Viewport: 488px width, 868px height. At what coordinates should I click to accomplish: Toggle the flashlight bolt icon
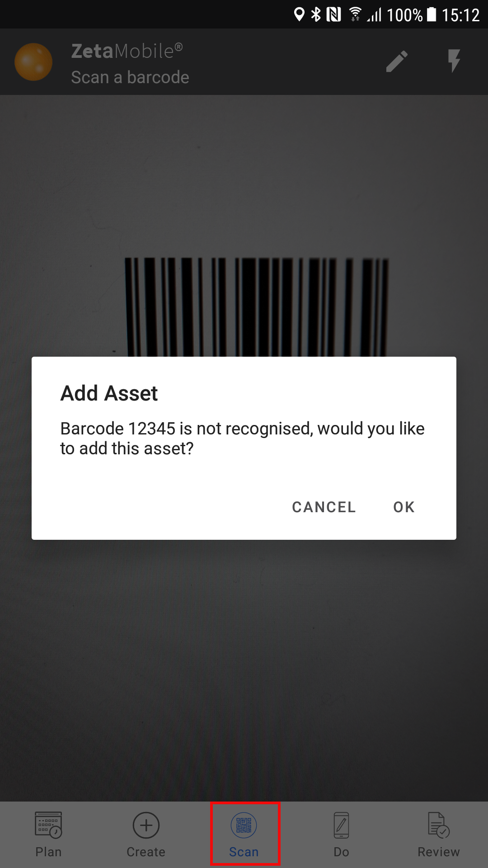454,61
